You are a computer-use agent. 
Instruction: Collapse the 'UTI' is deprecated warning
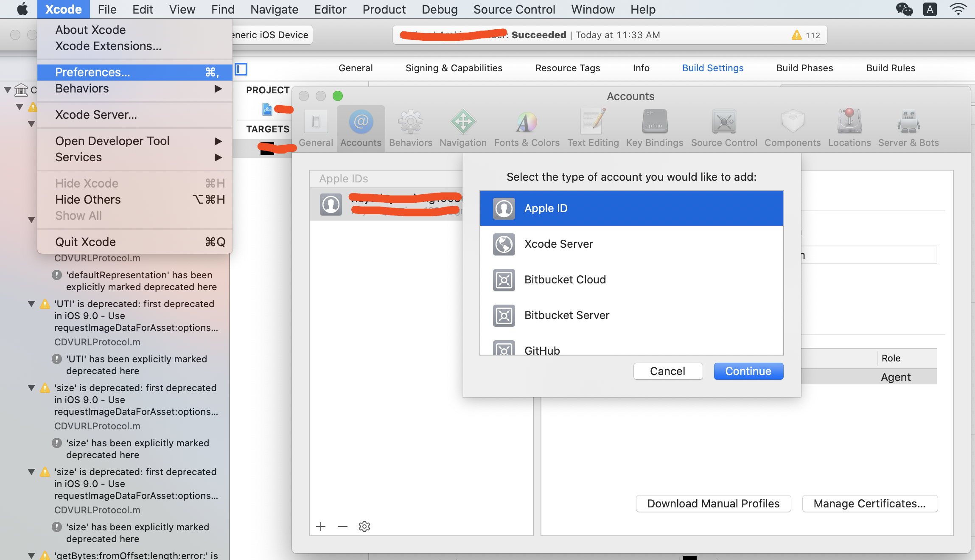[31, 304]
